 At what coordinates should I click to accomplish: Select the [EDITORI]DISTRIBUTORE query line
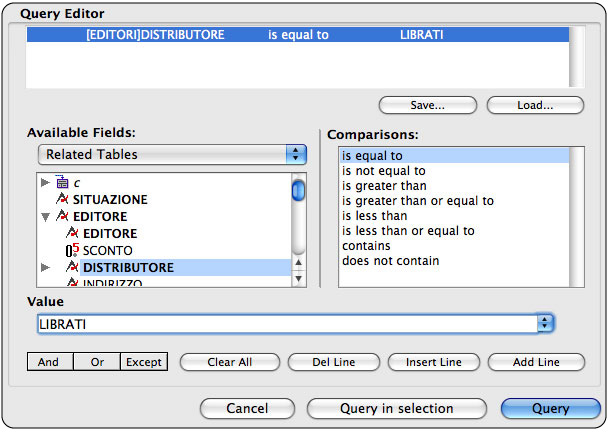click(298, 35)
